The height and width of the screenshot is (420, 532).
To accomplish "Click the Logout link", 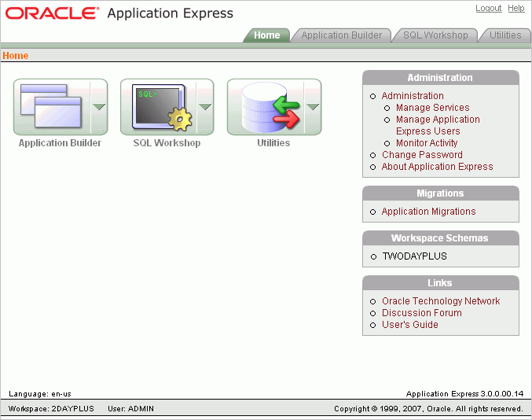I will (488, 9).
